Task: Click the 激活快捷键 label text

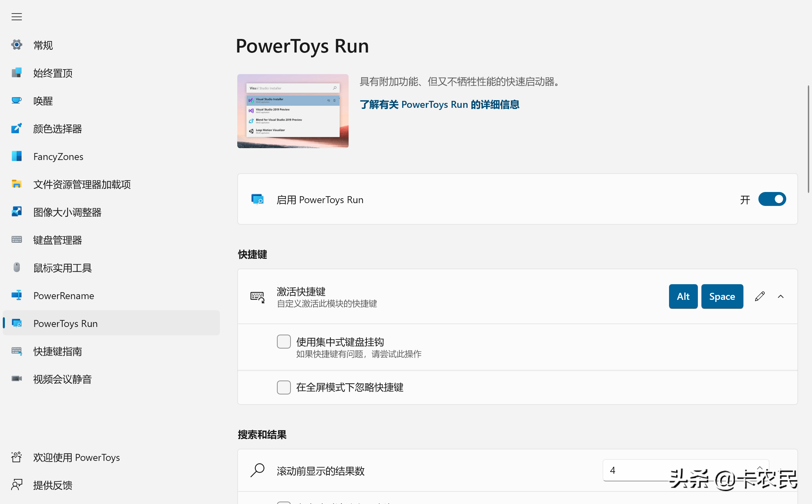Action: (301, 291)
